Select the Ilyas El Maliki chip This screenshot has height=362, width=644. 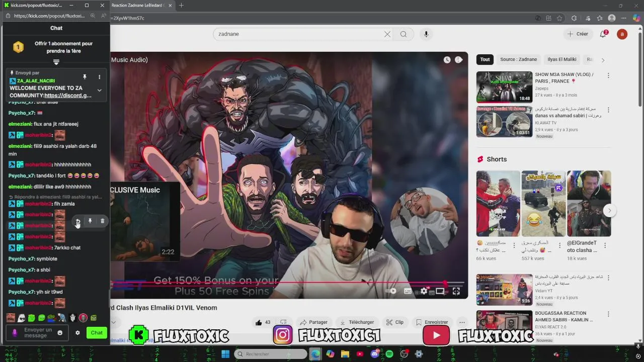[562, 59]
